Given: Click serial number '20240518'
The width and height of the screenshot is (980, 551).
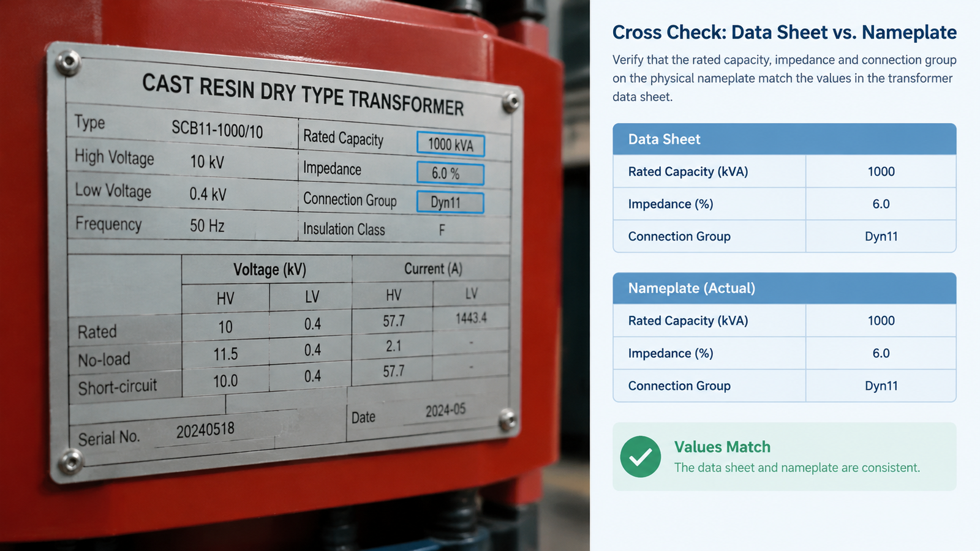Looking at the screenshot, I should [205, 430].
